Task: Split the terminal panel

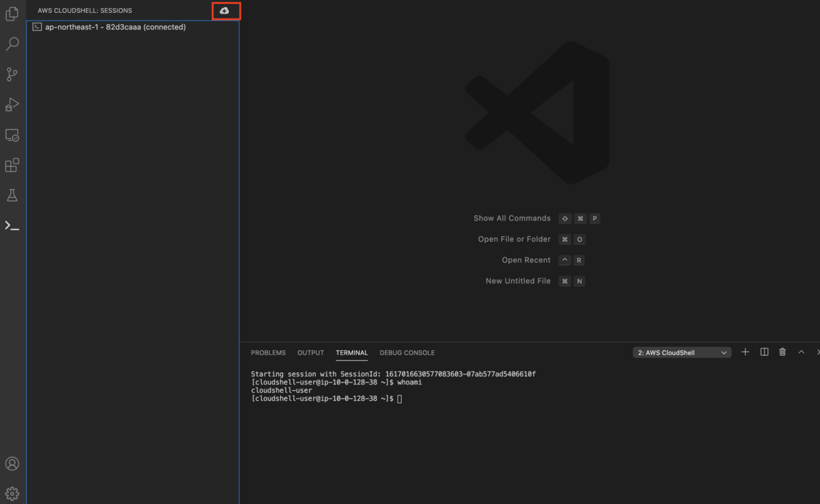Action: tap(764, 352)
